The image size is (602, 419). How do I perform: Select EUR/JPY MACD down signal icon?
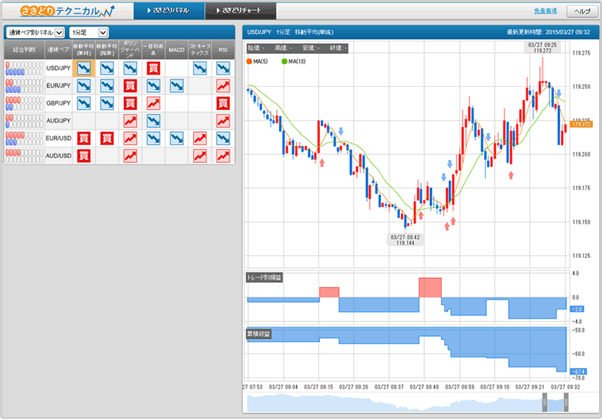(177, 86)
